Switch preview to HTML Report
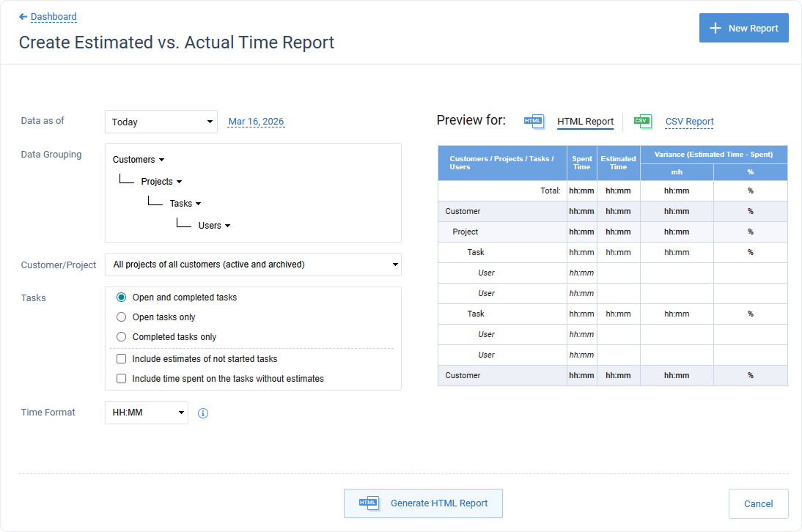Screen dimensions: 802x532 585,121
